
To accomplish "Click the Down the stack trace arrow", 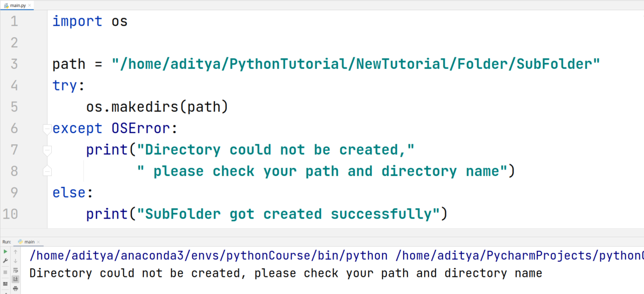I will pos(15,260).
